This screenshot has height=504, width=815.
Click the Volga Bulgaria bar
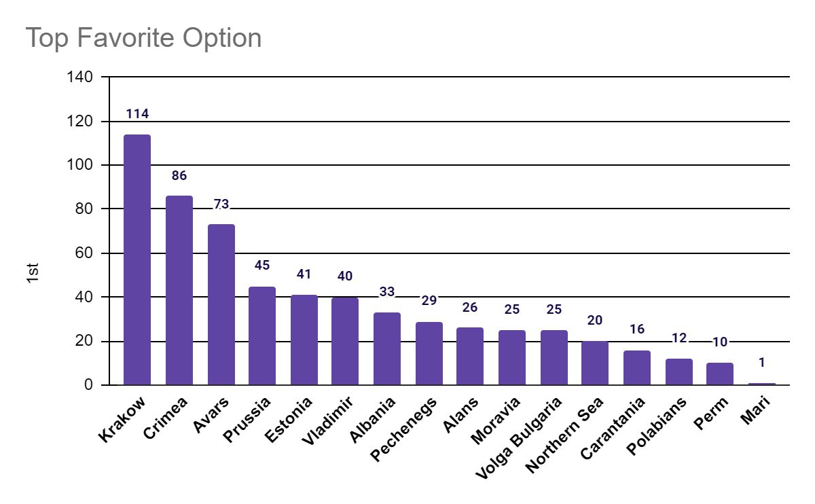pyautogui.click(x=554, y=357)
